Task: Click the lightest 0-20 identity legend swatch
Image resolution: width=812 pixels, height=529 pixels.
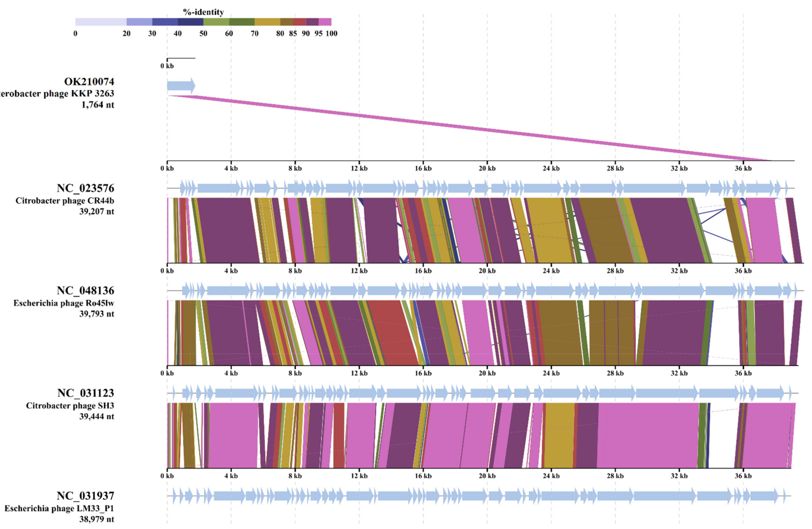Action: click(101, 22)
